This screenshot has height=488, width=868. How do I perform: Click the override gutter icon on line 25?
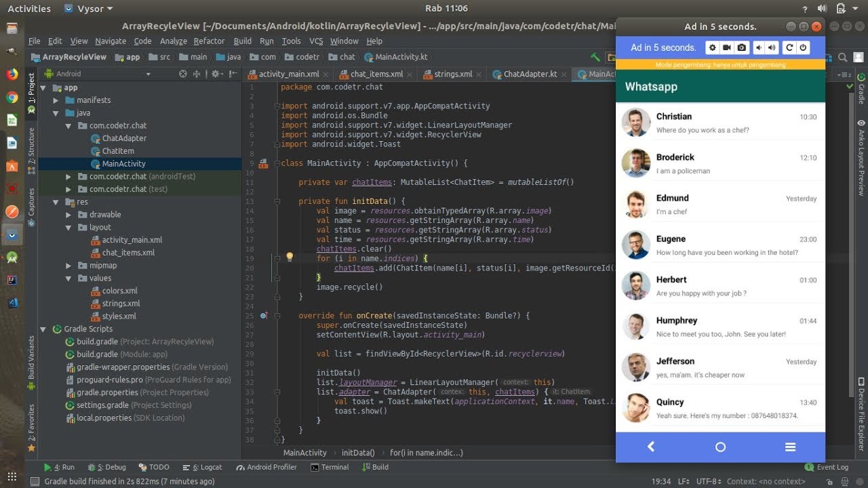tap(264, 316)
